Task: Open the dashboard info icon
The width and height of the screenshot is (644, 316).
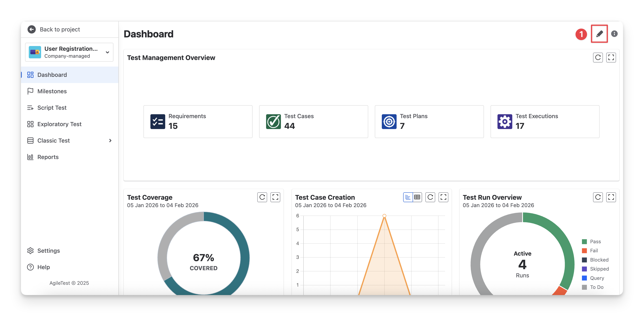Action: [614, 34]
